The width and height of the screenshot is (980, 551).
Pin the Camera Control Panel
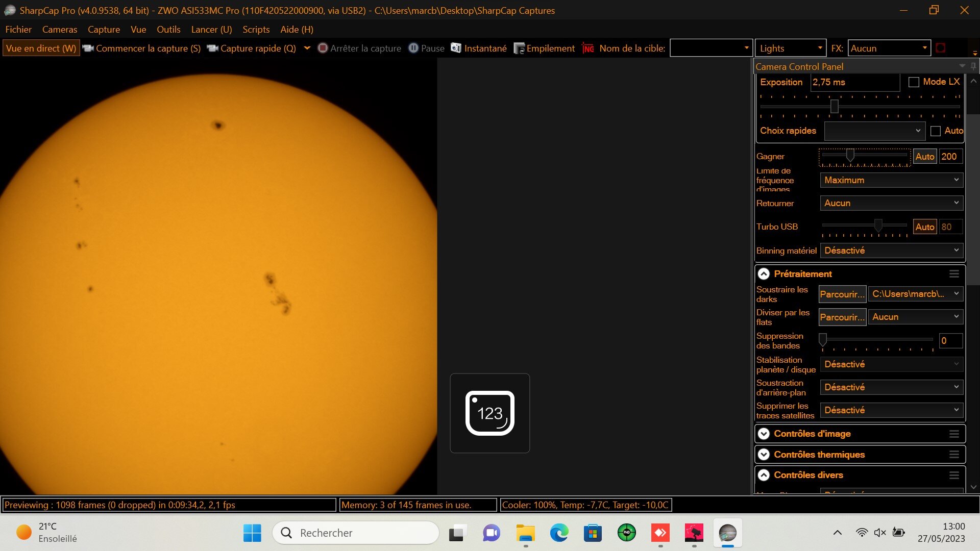(x=973, y=66)
